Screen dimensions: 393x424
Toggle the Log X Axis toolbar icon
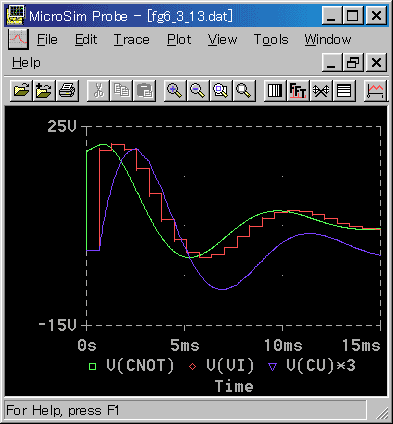tap(275, 91)
